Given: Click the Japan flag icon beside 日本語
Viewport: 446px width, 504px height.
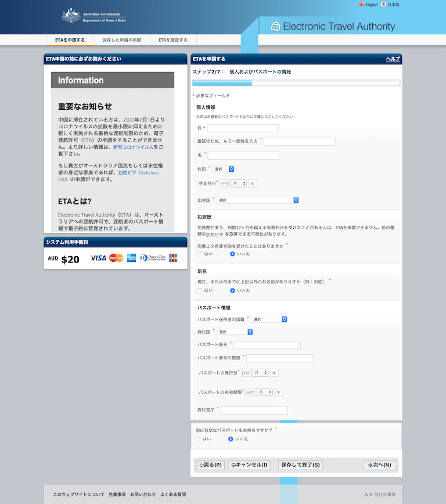Looking at the screenshot, I should point(383,5).
